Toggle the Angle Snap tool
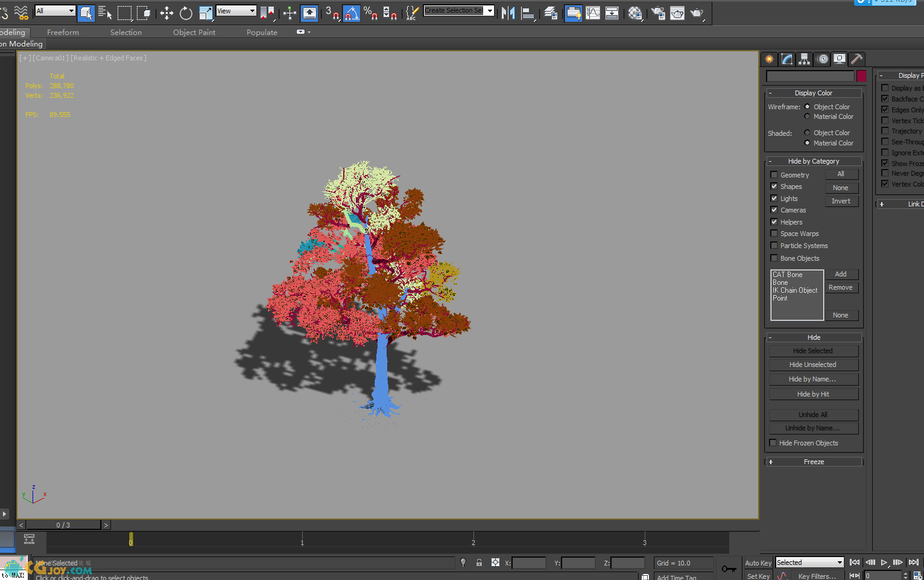 351,13
